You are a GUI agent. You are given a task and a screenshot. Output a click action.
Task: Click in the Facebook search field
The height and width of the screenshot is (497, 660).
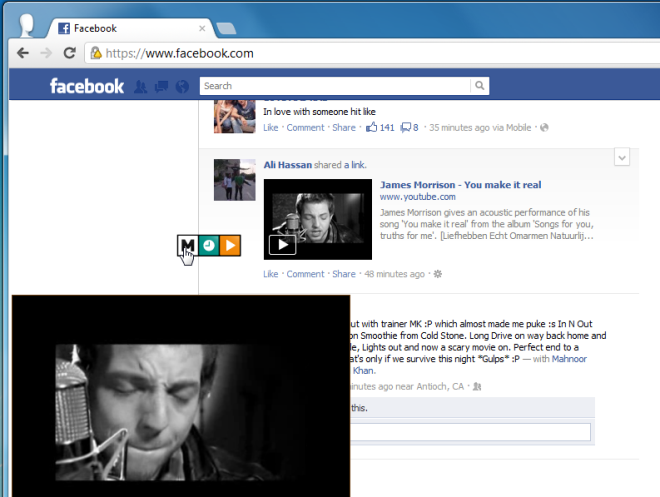point(335,86)
